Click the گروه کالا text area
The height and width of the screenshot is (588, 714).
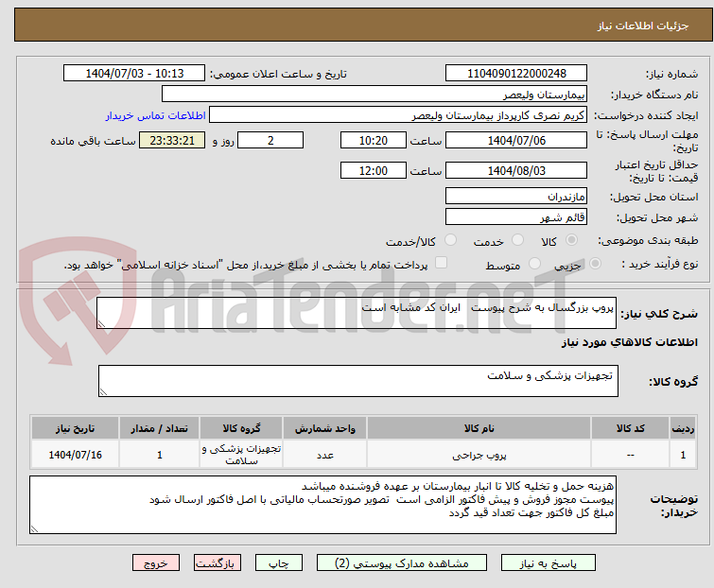point(357,381)
